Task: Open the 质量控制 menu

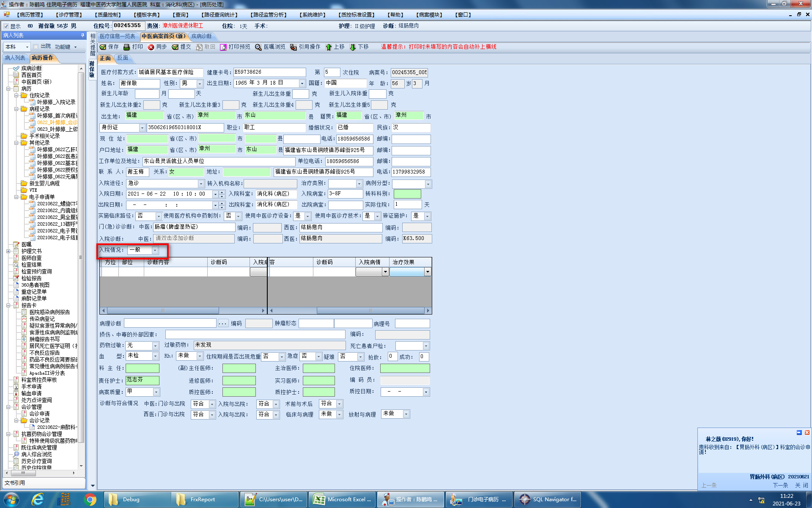Action: [108, 15]
